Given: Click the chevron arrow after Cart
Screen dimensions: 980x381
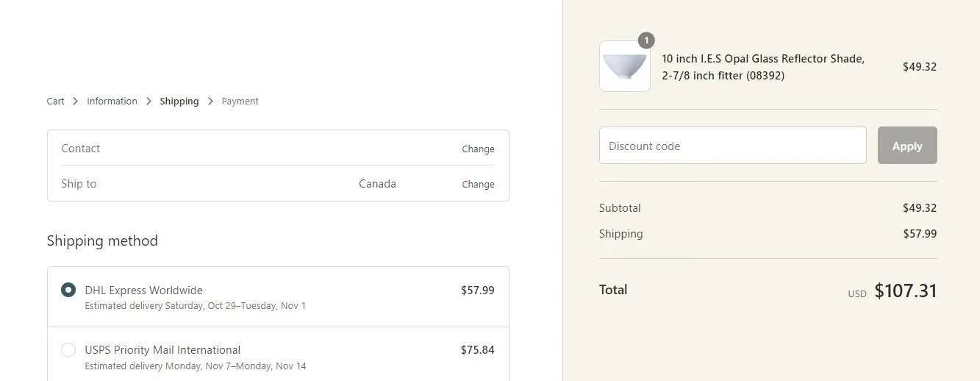Looking at the screenshot, I should pyautogui.click(x=75, y=102).
